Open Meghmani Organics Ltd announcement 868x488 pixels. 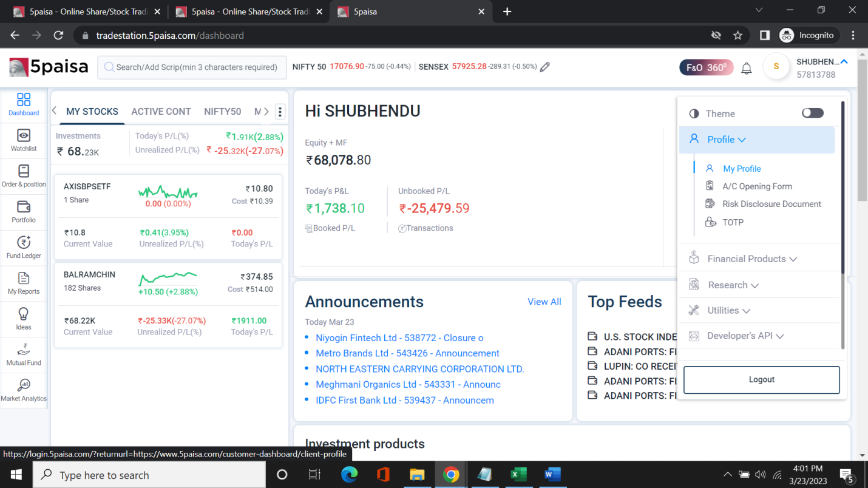408,384
